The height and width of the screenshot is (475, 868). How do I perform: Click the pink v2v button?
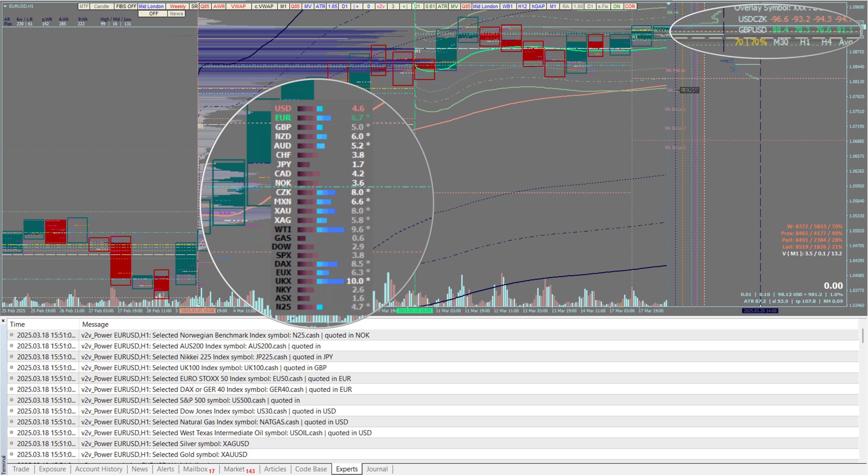380,6
